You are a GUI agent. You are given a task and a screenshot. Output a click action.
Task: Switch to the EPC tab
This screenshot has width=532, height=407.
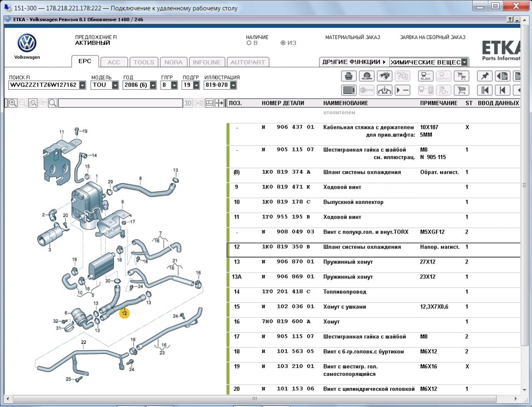click(x=85, y=62)
